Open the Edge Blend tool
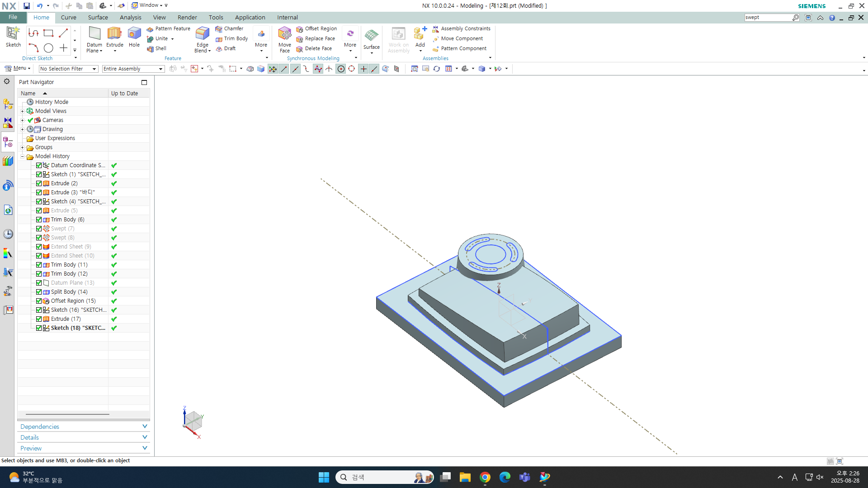868x488 pixels. (202, 34)
